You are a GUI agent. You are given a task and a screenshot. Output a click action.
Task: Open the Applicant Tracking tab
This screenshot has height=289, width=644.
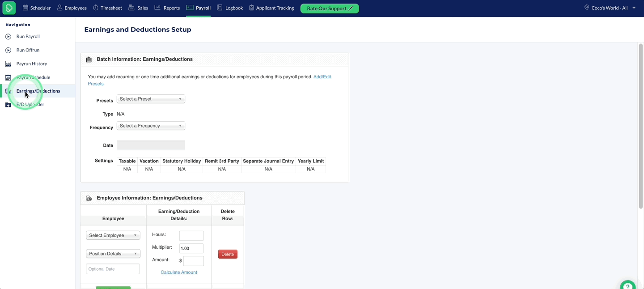pos(271,8)
